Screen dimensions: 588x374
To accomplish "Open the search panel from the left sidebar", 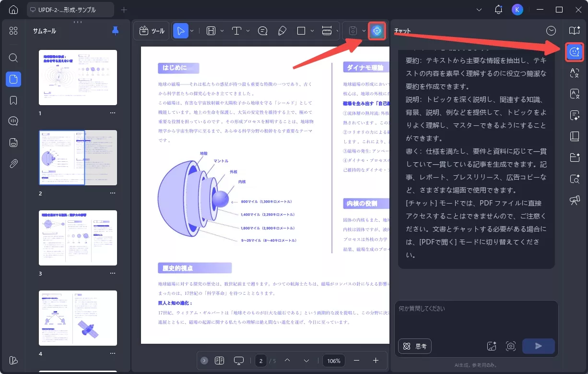I will (13, 57).
